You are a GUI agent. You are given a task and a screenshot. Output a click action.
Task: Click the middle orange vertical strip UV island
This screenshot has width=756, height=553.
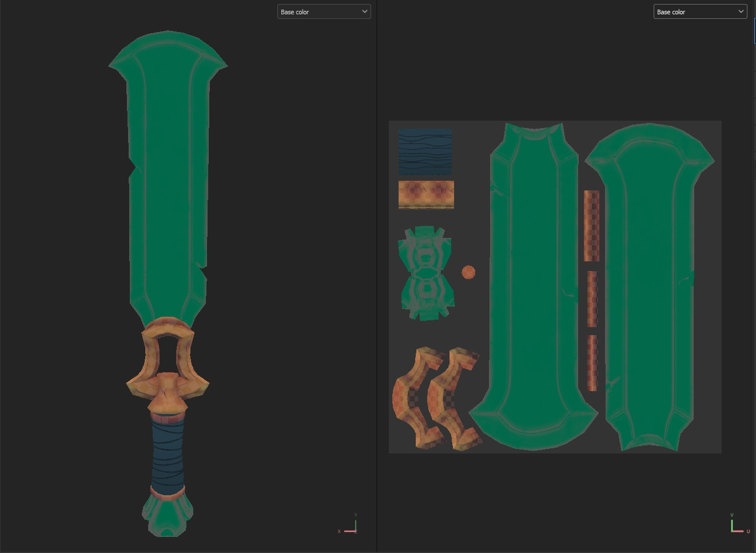(x=592, y=299)
